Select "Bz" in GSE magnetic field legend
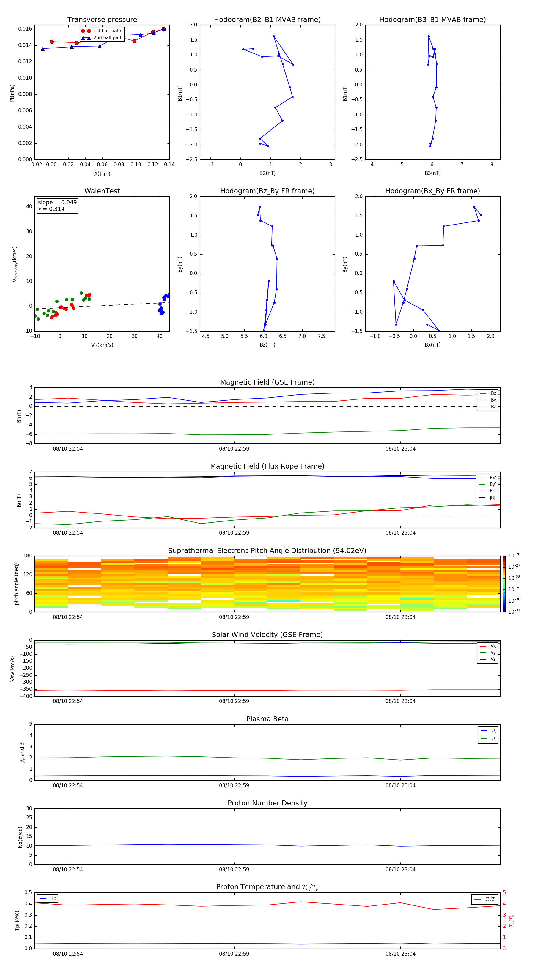This screenshot has width=535, height=980. [488, 407]
